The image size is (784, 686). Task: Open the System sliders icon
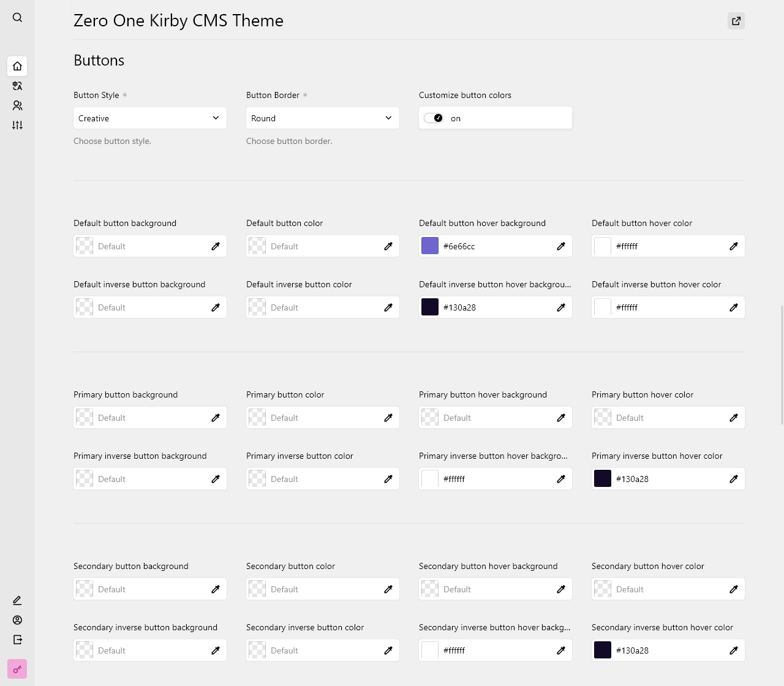17,125
